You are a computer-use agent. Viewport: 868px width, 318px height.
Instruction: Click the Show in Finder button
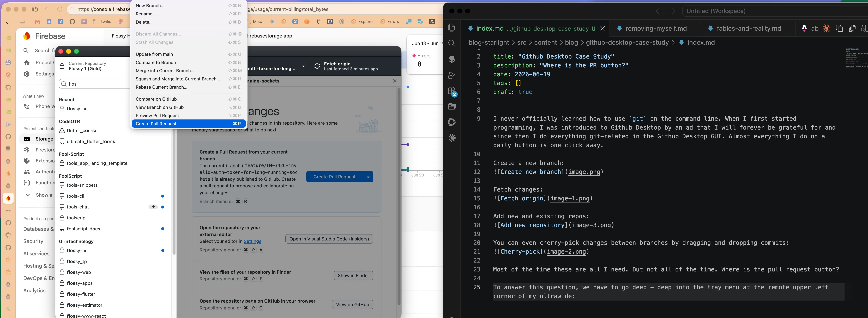353,276
